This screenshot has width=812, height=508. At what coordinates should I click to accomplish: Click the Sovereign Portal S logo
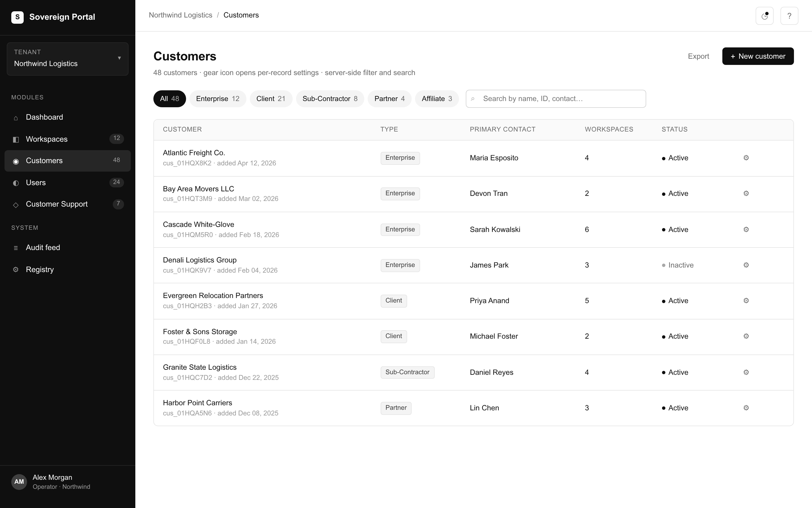click(17, 17)
